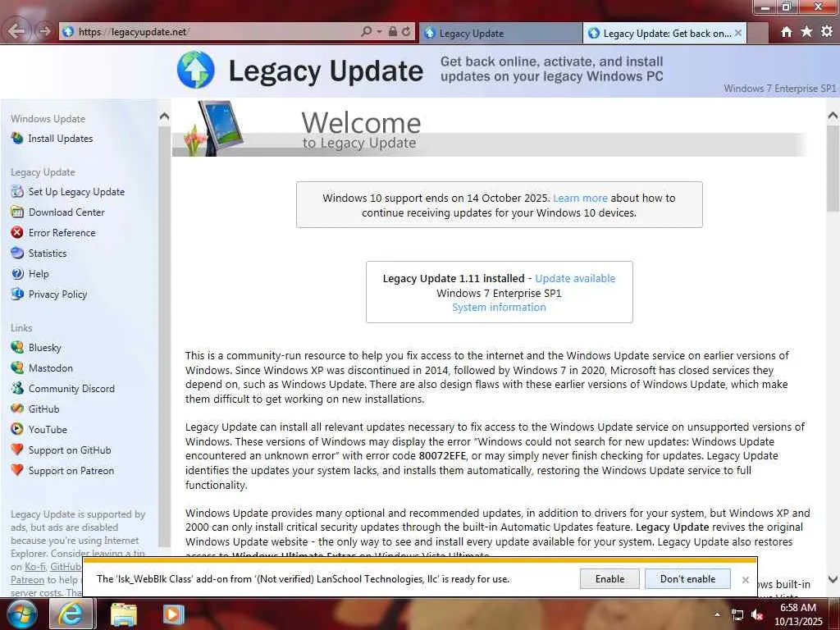Open the address bar search dropdown arrow

379,32
